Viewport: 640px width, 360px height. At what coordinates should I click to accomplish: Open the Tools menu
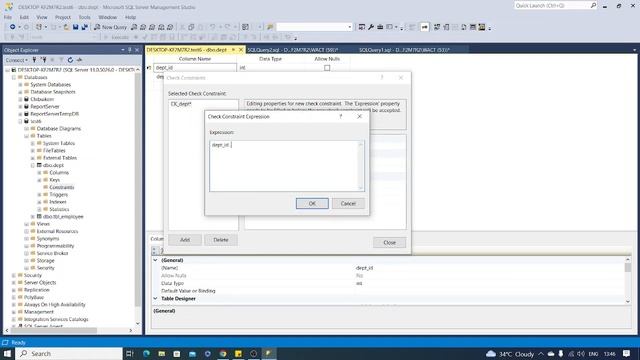tap(84, 17)
